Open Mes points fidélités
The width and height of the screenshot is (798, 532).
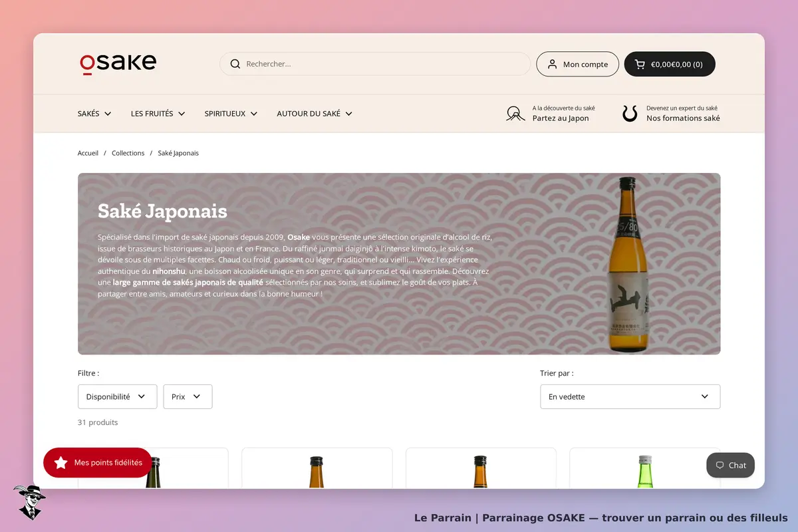click(98, 463)
